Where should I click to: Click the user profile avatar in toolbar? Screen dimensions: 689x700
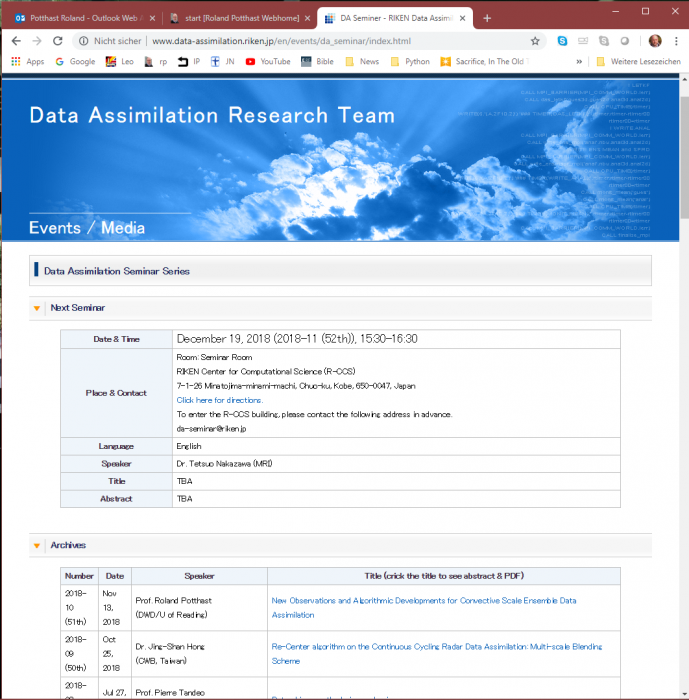(x=655, y=41)
